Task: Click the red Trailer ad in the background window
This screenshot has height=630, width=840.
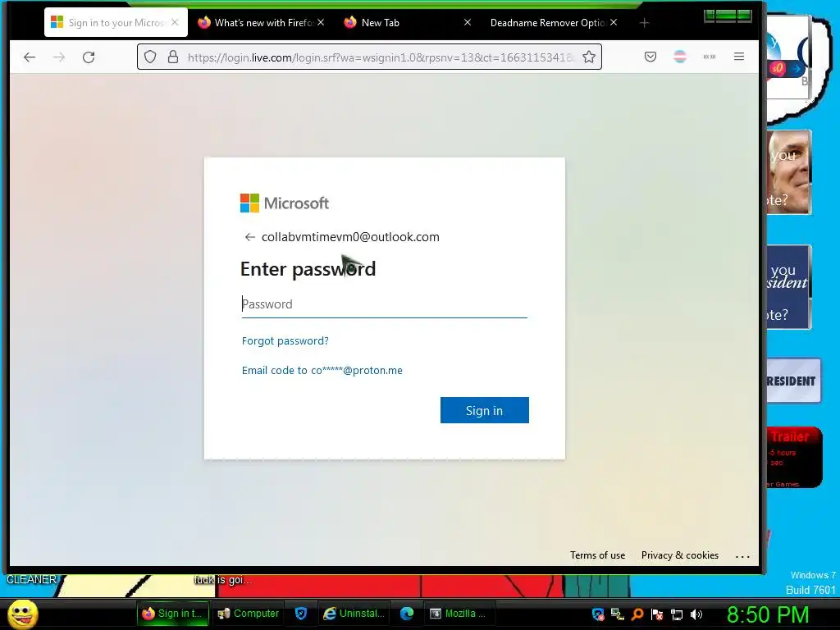Action: point(794,457)
